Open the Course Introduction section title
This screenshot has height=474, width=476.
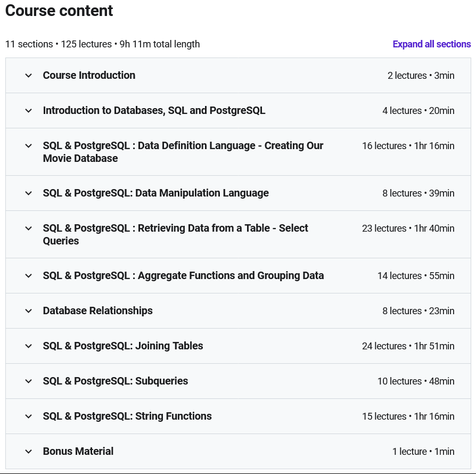pyautogui.click(x=89, y=75)
